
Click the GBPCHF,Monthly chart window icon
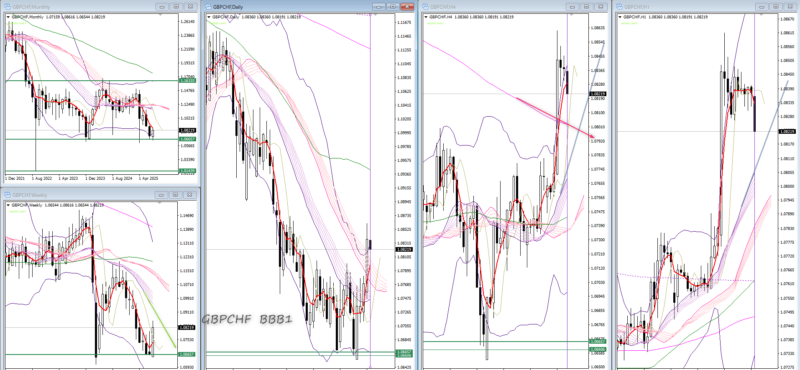click(7, 7)
